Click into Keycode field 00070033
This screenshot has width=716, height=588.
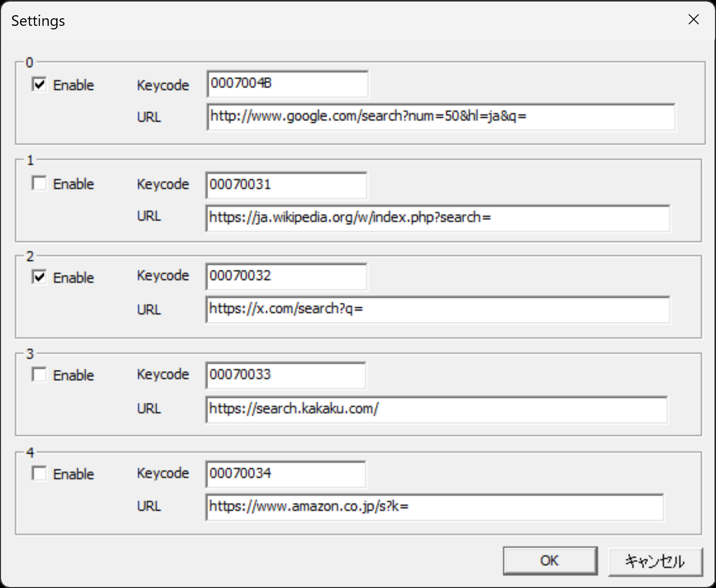285,375
